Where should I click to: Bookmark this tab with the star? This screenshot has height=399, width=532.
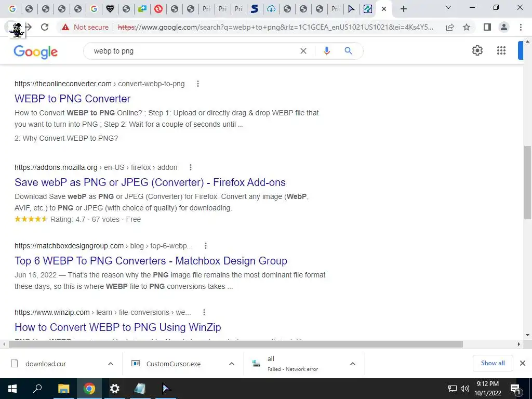[467, 27]
